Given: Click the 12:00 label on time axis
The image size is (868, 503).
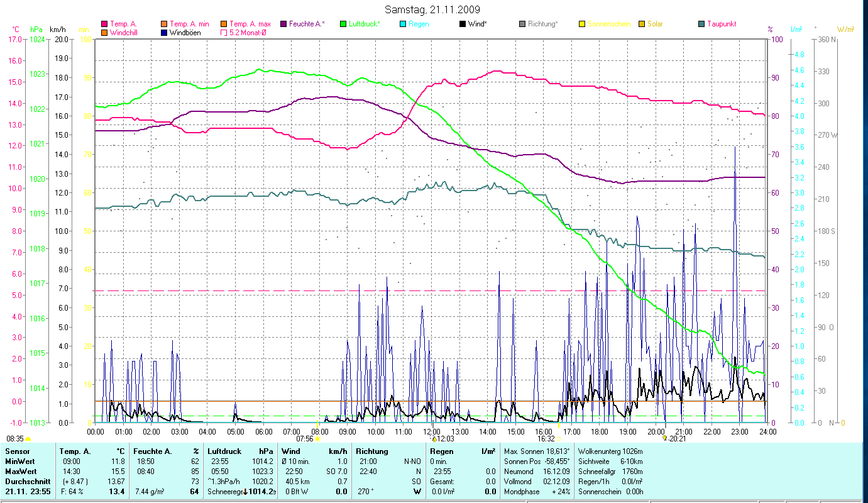Looking at the screenshot, I should click(x=432, y=431).
